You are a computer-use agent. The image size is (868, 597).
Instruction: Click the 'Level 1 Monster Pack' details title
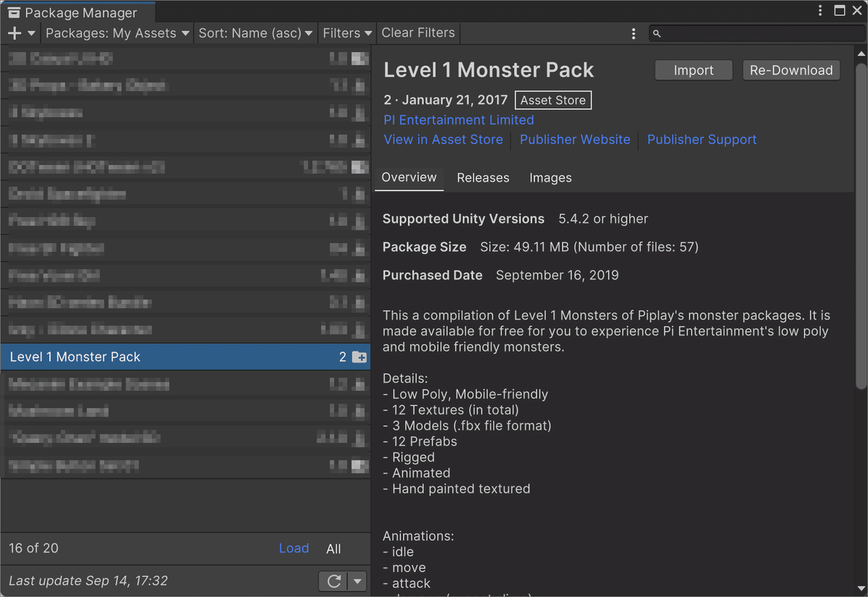pyautogui.click(x=489, y=70)
